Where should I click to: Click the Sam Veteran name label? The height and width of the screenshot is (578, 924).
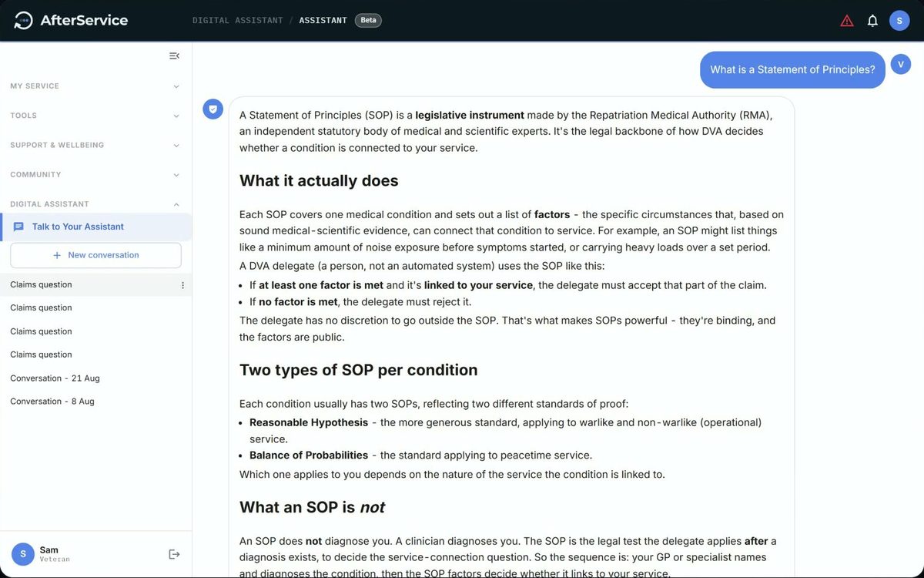[x=55, y=554]
